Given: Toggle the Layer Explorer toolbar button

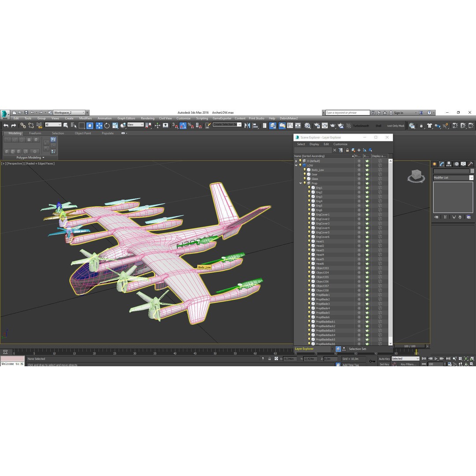Looking at the screenshot, I should pyautogui.click(x=273, y=125).
